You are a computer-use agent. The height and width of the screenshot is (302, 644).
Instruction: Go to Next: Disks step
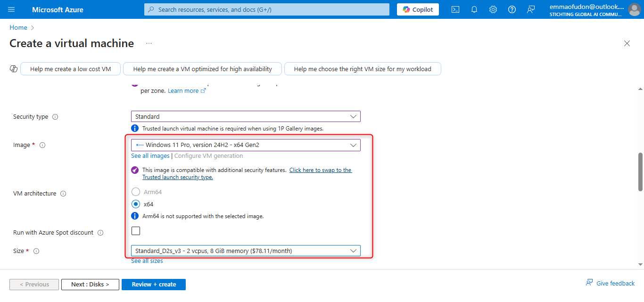[x=90, y=285]
